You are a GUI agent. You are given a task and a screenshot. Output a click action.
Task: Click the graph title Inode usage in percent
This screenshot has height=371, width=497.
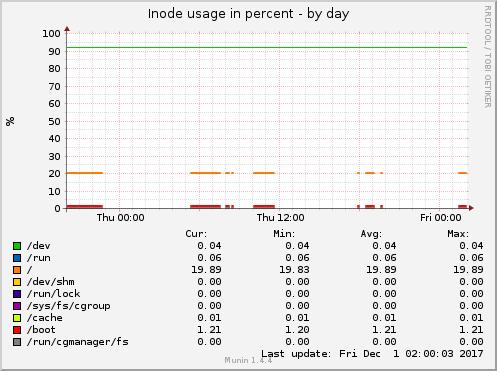[248, 14]
